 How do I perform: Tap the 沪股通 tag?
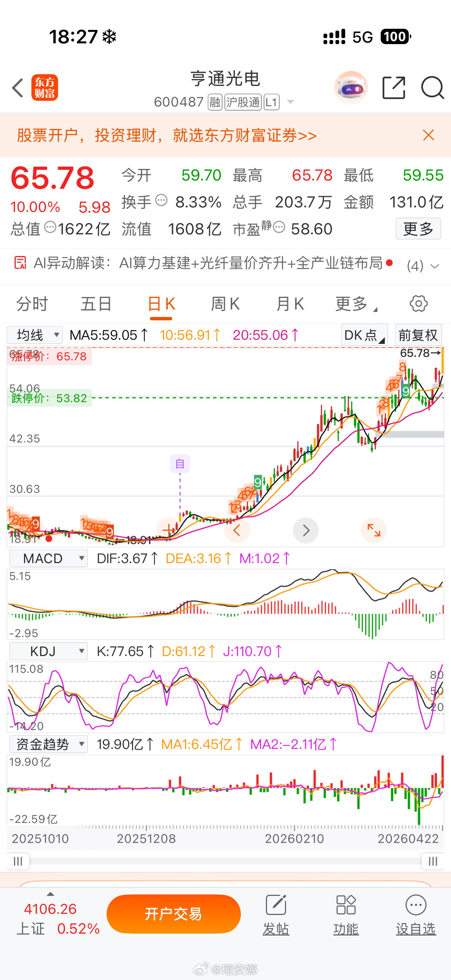coord(243,102)
